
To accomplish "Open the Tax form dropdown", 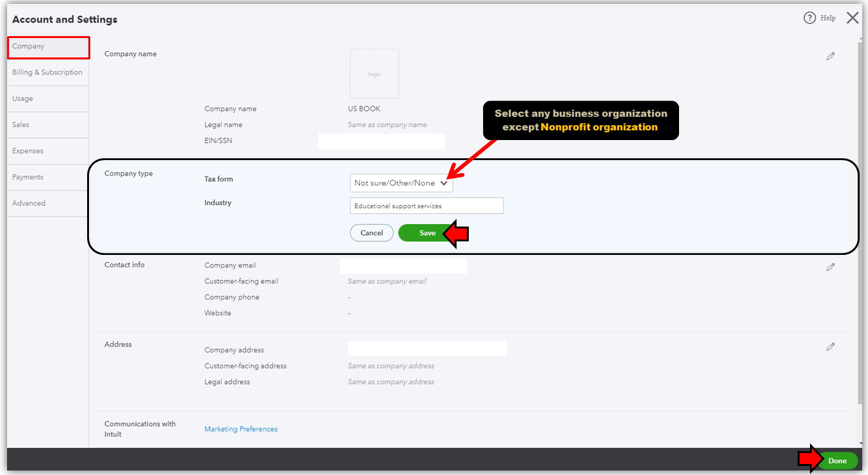I will click(x=400, y=183).
